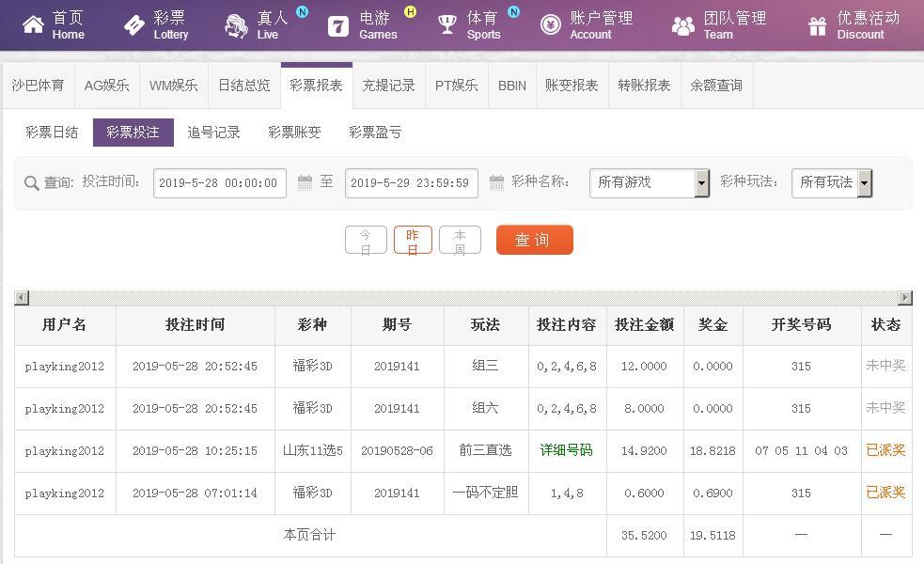Click the 投注时间 column header
Image resolution: width=924 pixels, height=564 pixels.
(196, 324)
